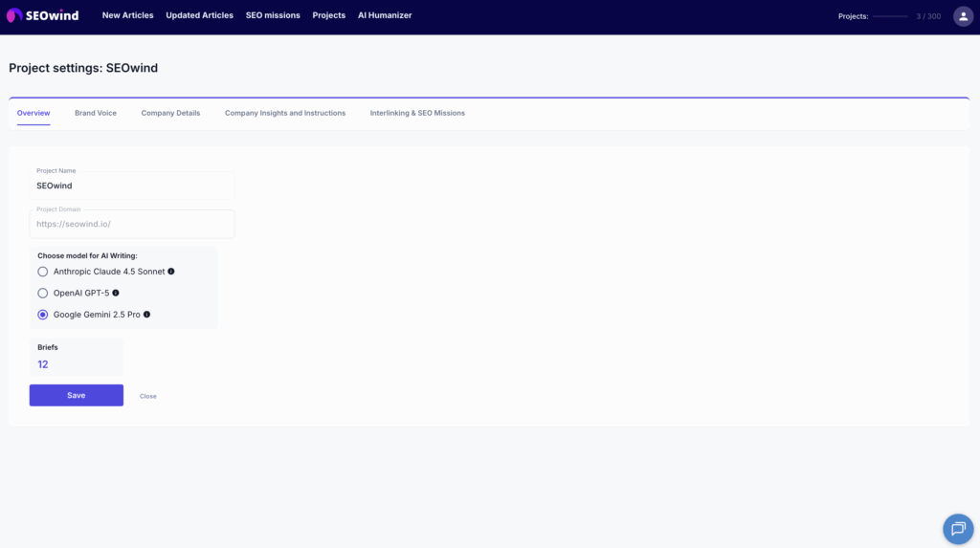Click the Save button
This screenshot has width=980, height=548.
tap(77, 396)
